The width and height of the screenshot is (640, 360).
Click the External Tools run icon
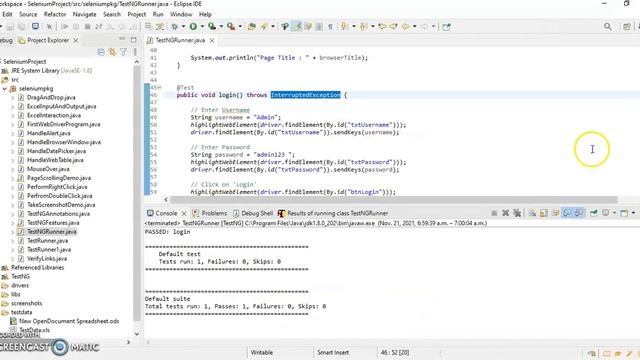tap(231, 27)
